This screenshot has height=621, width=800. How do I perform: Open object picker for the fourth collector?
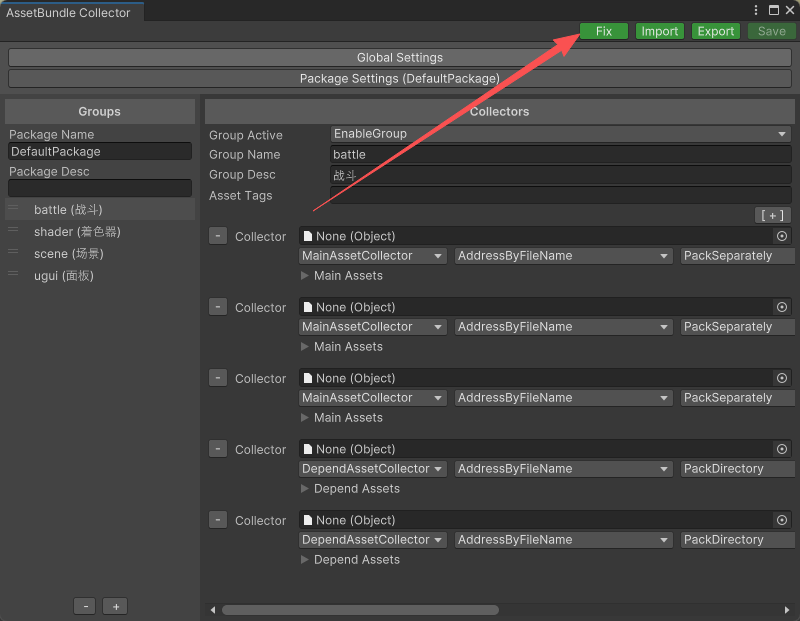tap(782, 449)
